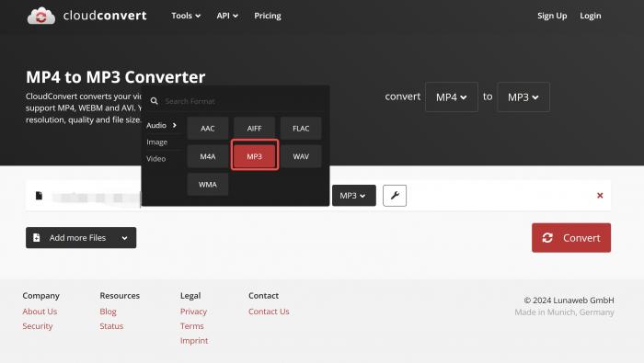Click the © 2024 Lunaweb GmbH text

[x=569, y=301]
